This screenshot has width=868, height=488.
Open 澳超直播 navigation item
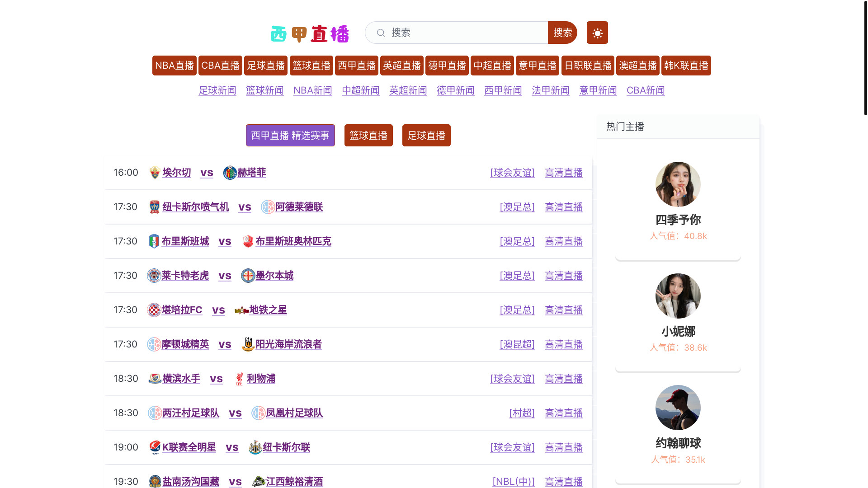pos(638,66)
